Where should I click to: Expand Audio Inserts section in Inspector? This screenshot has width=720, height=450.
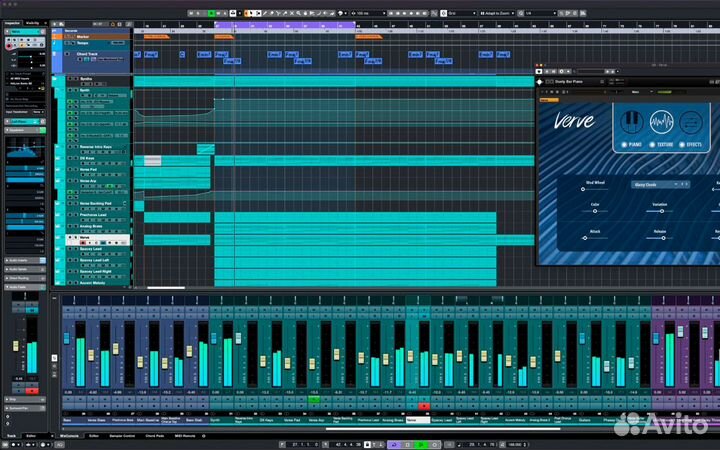coord(25,260)
